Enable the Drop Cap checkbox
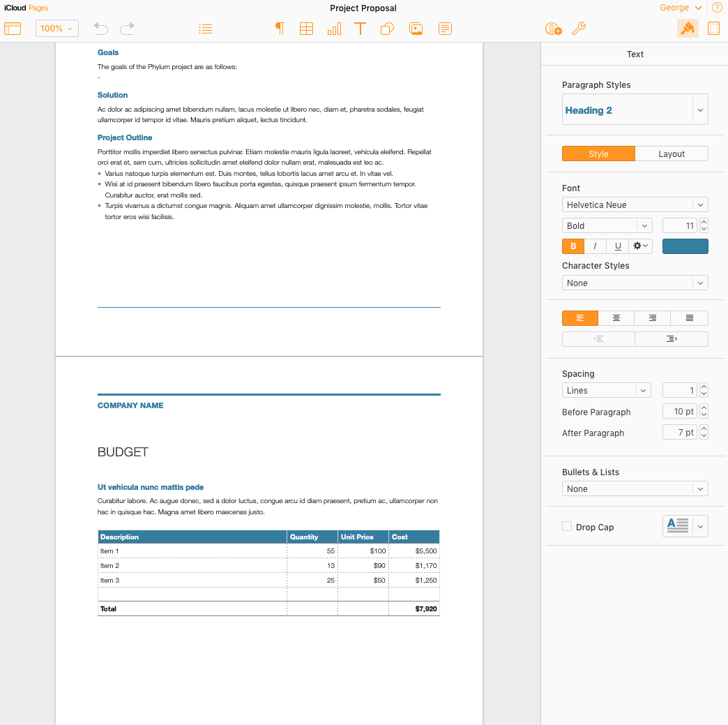The image size is (728, 725). click(x=567, y=526)
